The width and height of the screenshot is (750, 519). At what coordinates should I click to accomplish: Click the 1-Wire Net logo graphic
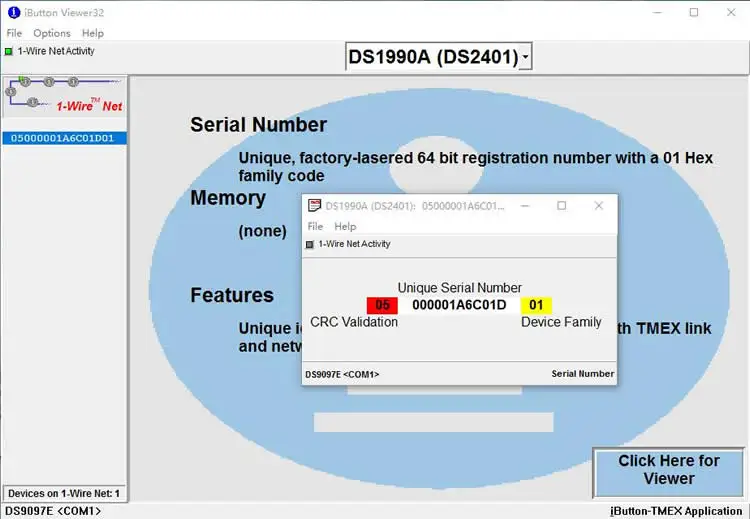click(65, 96)
